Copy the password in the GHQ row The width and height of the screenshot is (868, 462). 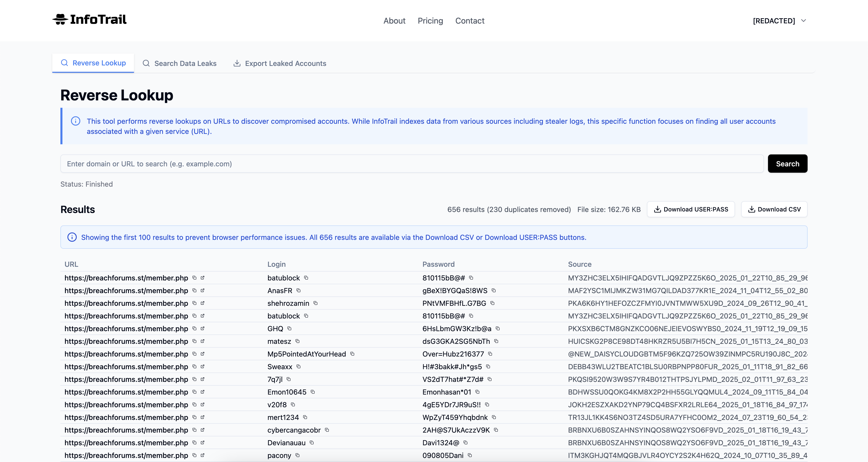coord(498,329)
